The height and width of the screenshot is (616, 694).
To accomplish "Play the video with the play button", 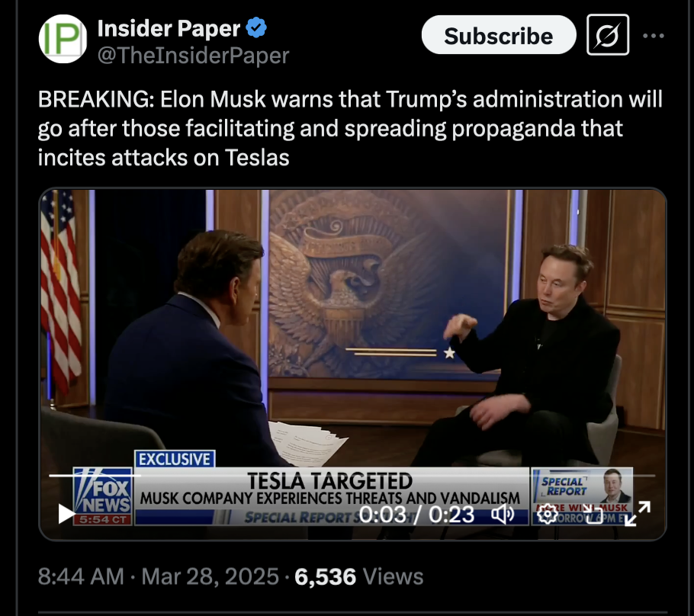I will 67,514.
